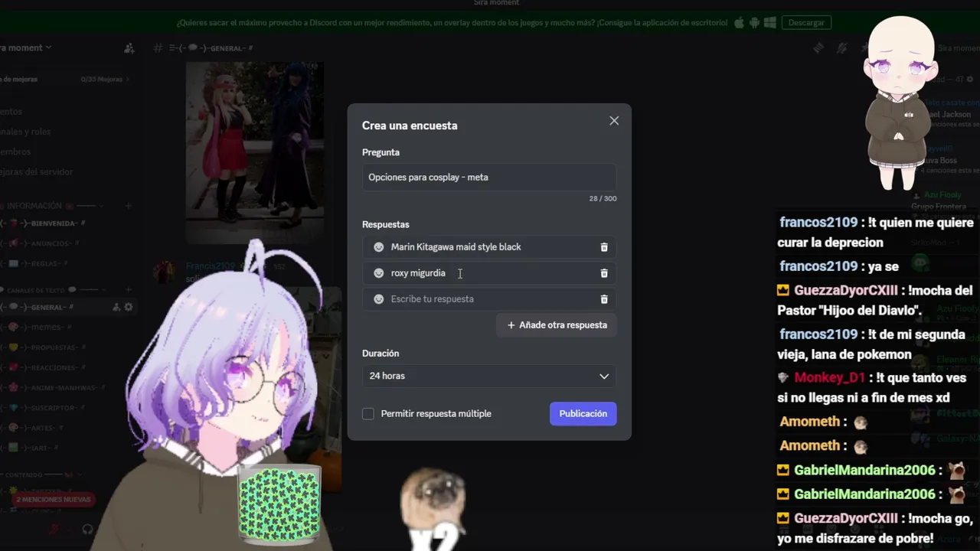Open the cosplay photo in chat
The width and height of the screenshot is (980, 551).
click(255, 152)
